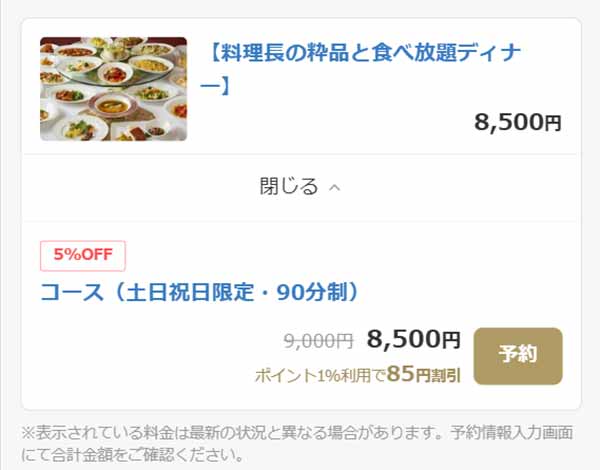Click the red 5%OFF discount badge
This screenshot has width=600, height=470.
click(83, 255)
